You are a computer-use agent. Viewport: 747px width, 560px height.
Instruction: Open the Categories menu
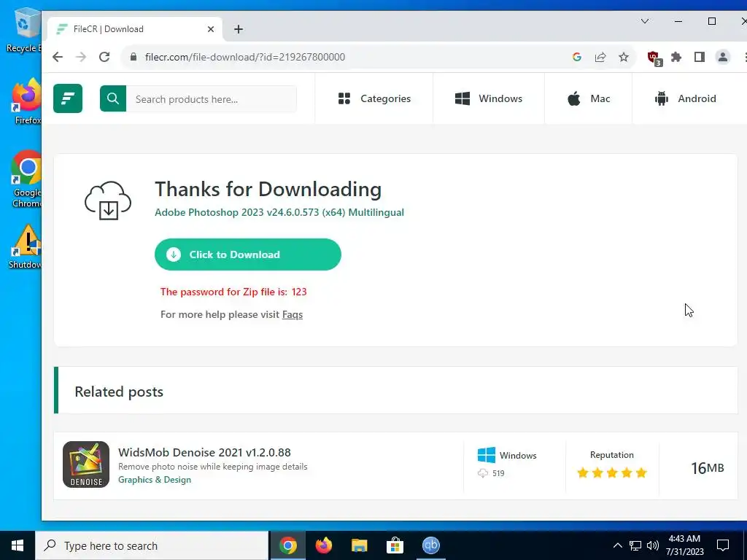tap(374, 98)
